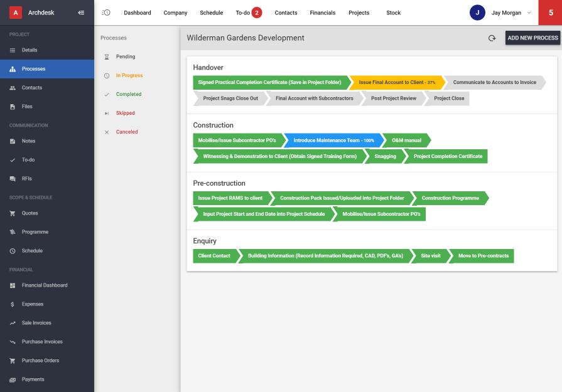Open the Stock top menu
This screenshot has height=392, width=562.
click(x=393, y=13)
